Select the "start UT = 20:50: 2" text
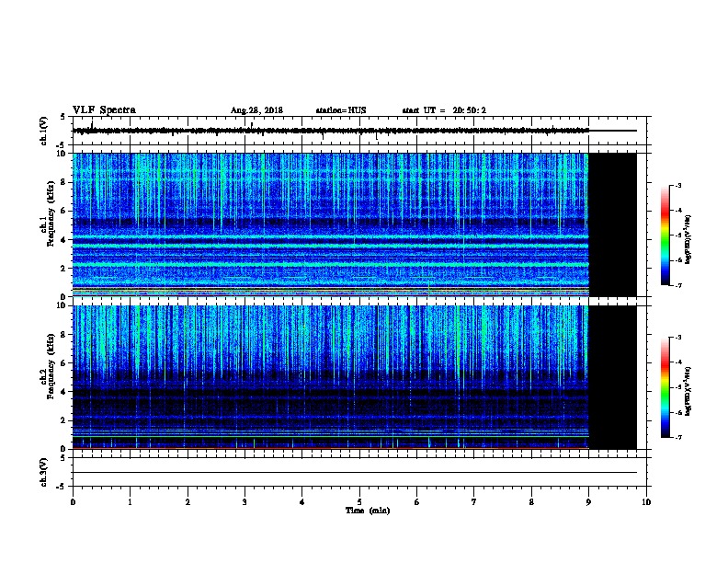Screen dimensions: 728x563 coord(444,110)
